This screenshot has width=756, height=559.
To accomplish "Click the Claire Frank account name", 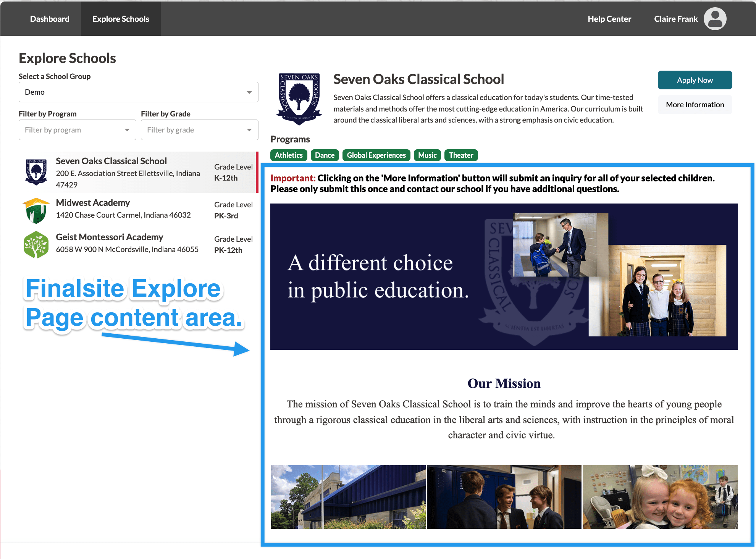I will (x=677, y=18).
